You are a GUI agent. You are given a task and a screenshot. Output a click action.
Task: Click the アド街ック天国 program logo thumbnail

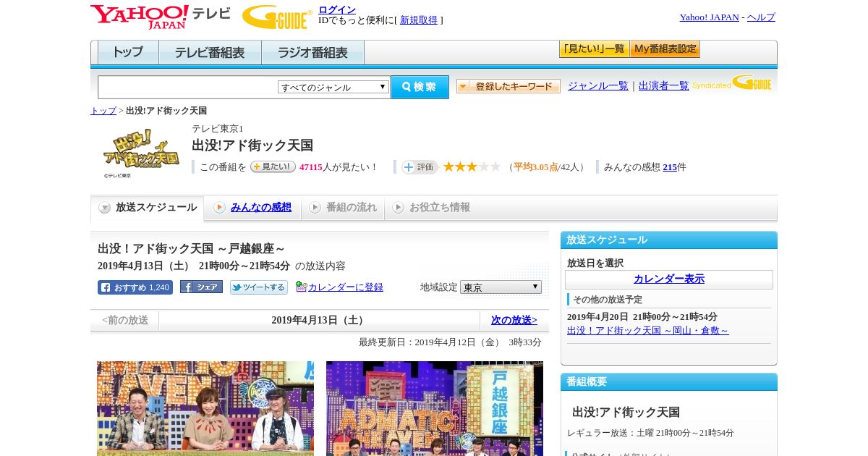point(141,152)
